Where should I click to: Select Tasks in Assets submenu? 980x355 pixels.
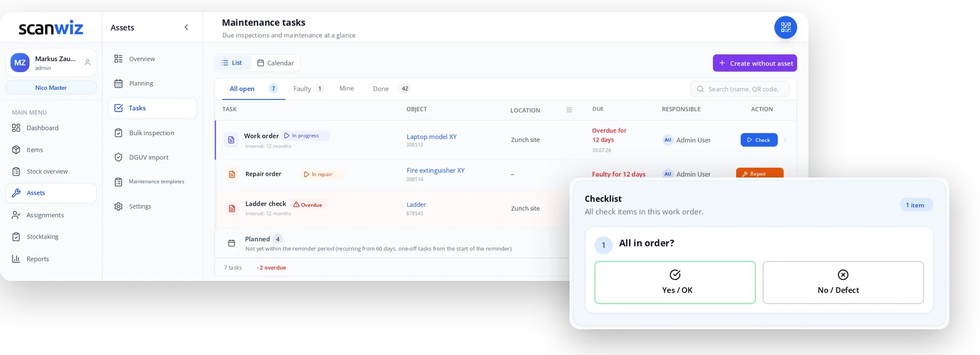[152, 108]
